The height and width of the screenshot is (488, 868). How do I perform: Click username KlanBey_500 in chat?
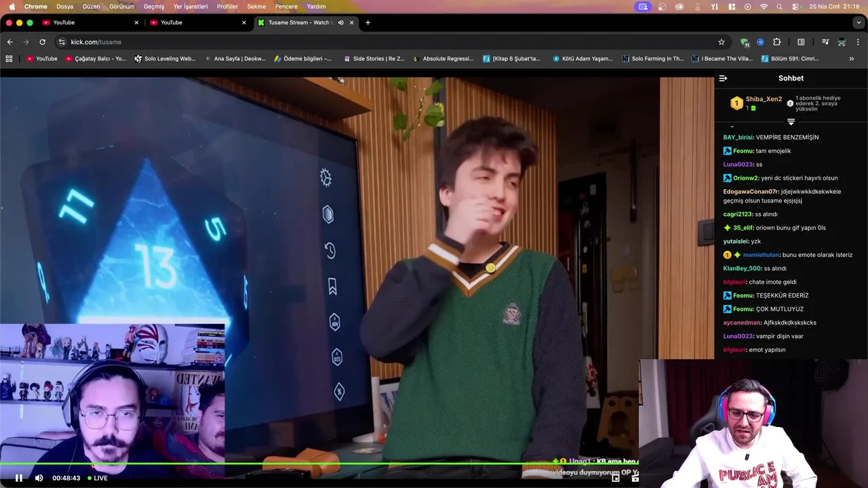tap(743, 268)
